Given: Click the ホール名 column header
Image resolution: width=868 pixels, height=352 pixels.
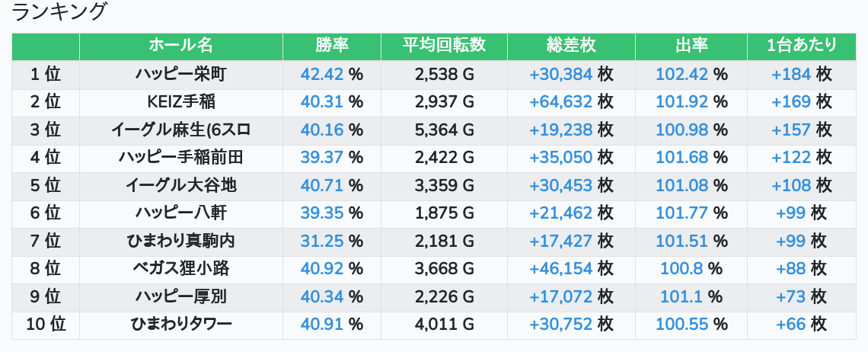Looking at the screenshot, I should [181, 46].
